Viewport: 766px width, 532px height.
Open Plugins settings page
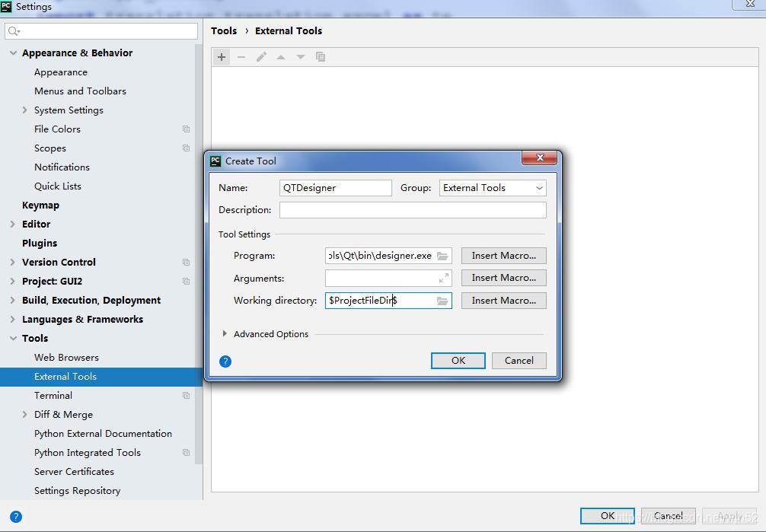(40, 244)
